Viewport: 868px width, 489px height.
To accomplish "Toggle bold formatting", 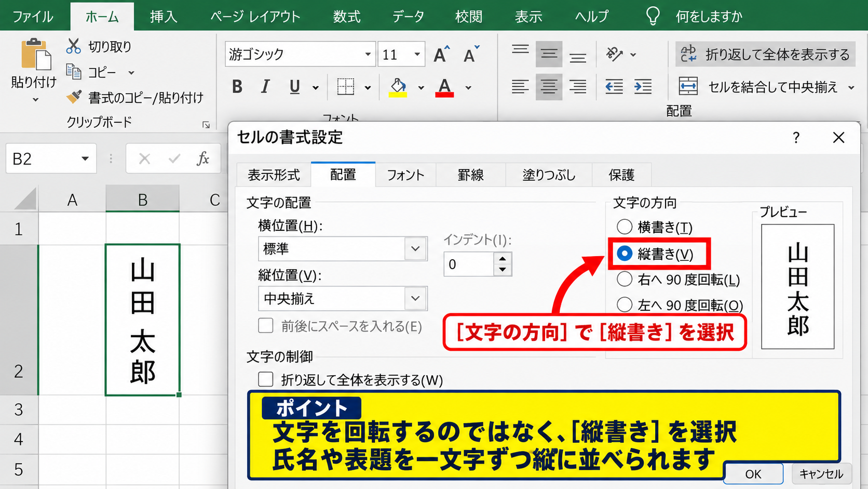I will pyautogui.click(x=237, y=87).
